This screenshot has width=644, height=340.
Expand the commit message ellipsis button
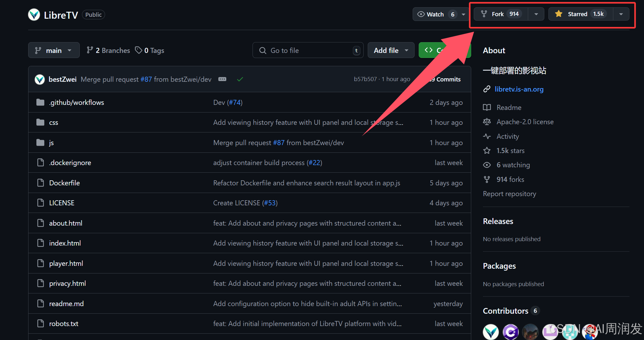click(x=222, y=79)
